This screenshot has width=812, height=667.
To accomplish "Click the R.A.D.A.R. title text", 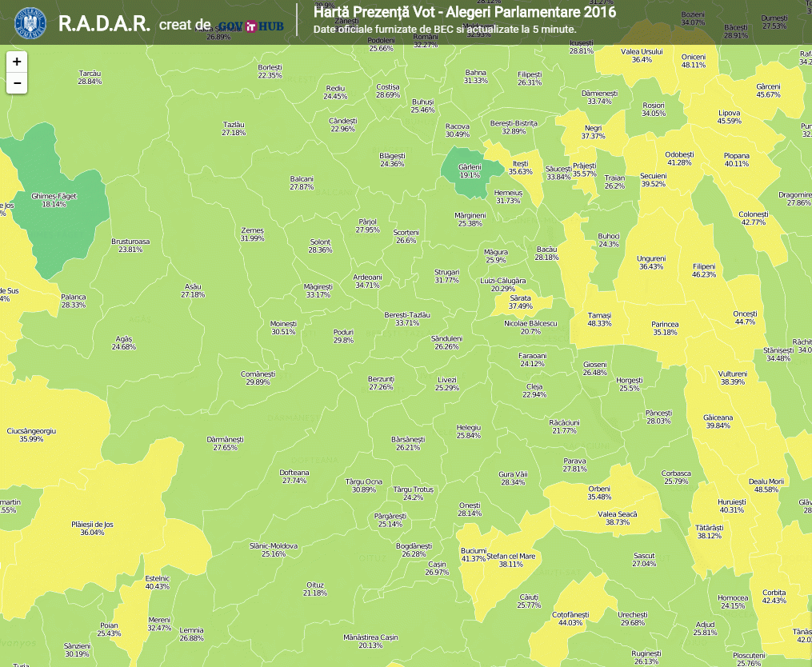I will tap(104, 23).
